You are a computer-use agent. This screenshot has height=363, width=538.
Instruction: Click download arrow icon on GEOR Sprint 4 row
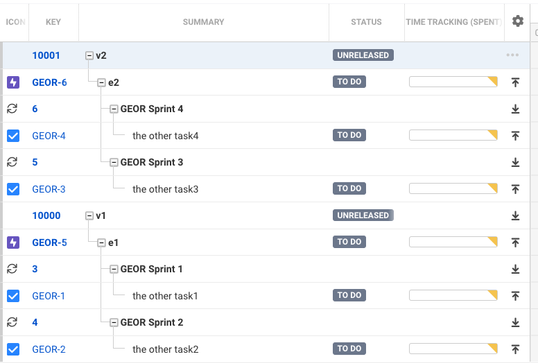(515, 109)
